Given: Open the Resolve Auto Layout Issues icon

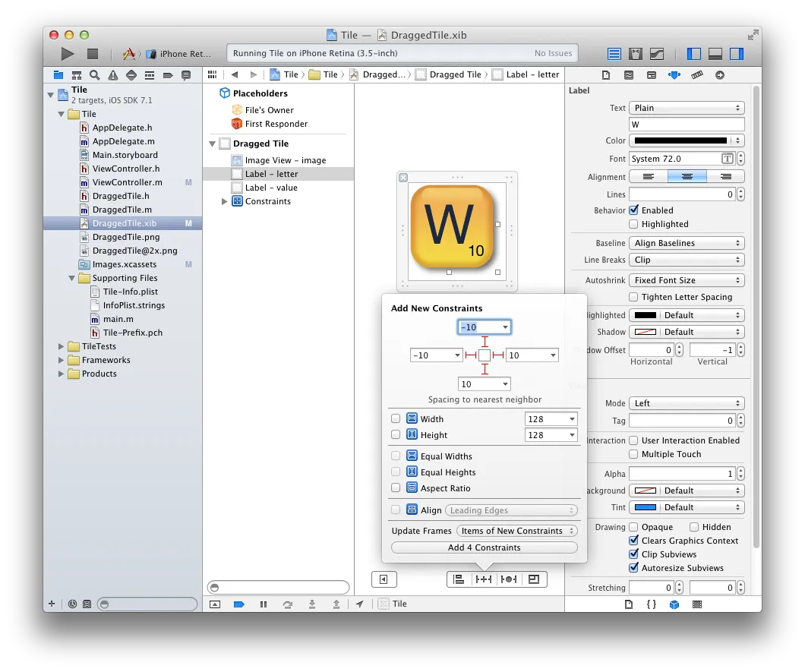Looking at the screenshot, I should 508,579.
